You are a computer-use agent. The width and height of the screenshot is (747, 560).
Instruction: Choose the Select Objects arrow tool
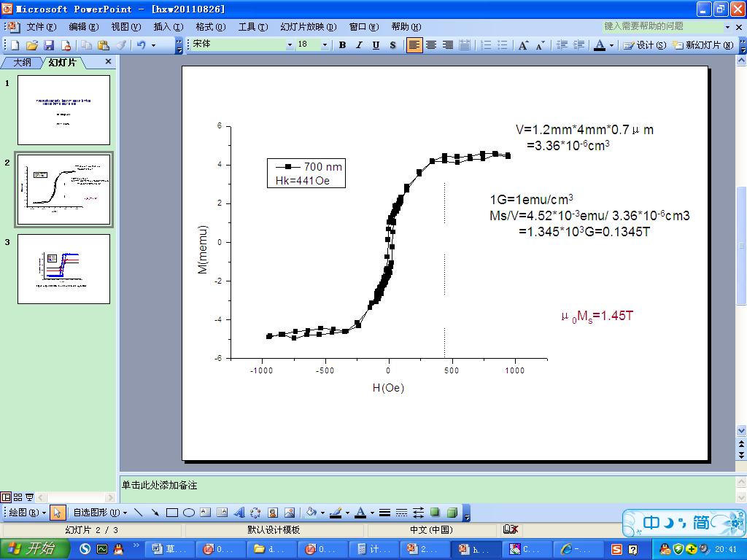click(57, 513)
